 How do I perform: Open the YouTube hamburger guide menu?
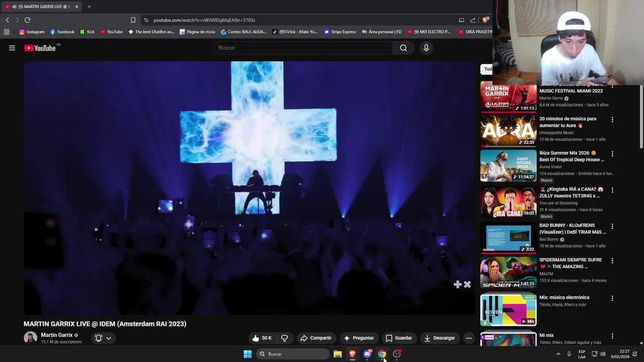tap(12, 48)
